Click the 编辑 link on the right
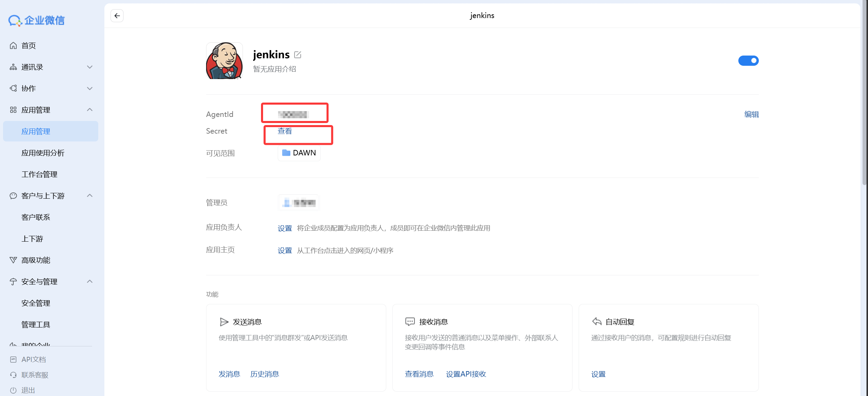The width and height of the screenshot is (868, 396). tap(751, 115)
